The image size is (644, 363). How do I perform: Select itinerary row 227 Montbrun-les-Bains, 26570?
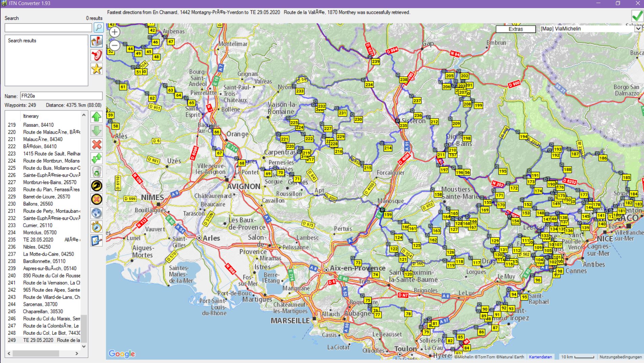pos(43,182)
